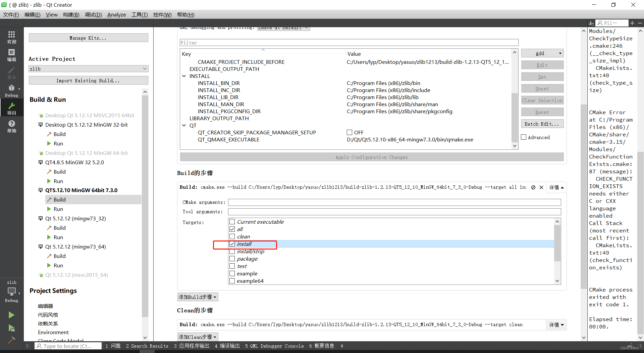The width and height of the screenshot is (644, 353).
Task: Check the 'clean' build target
Action: 232,236
